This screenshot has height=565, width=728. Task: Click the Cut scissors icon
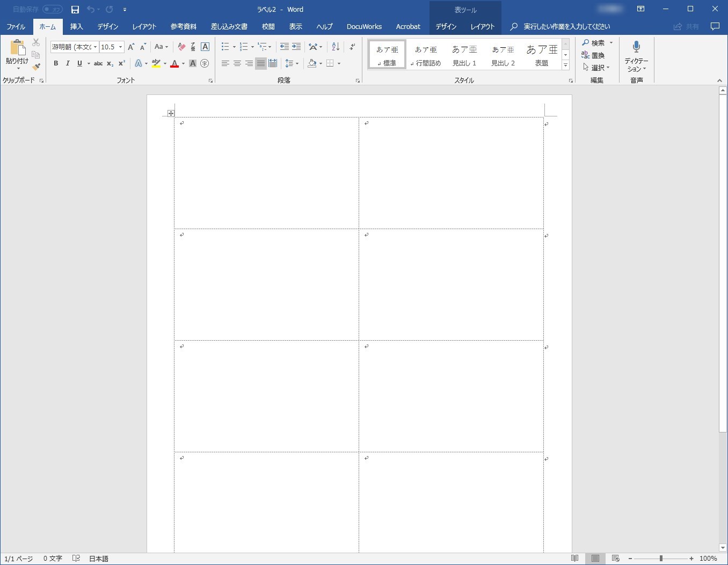pos(36,42)
